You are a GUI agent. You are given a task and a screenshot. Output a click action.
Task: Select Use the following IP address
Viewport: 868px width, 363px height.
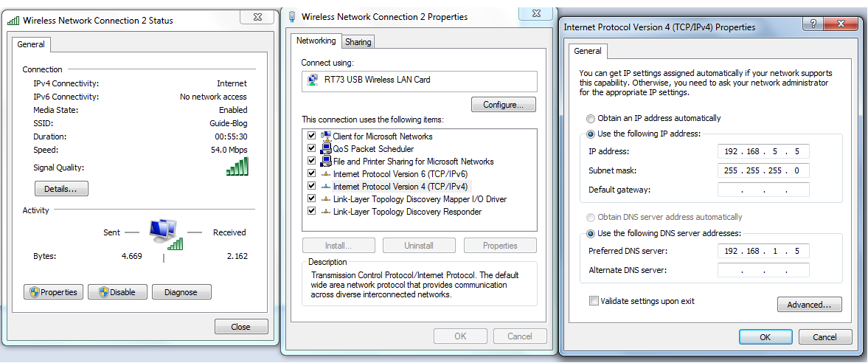(x=591, y=134)
